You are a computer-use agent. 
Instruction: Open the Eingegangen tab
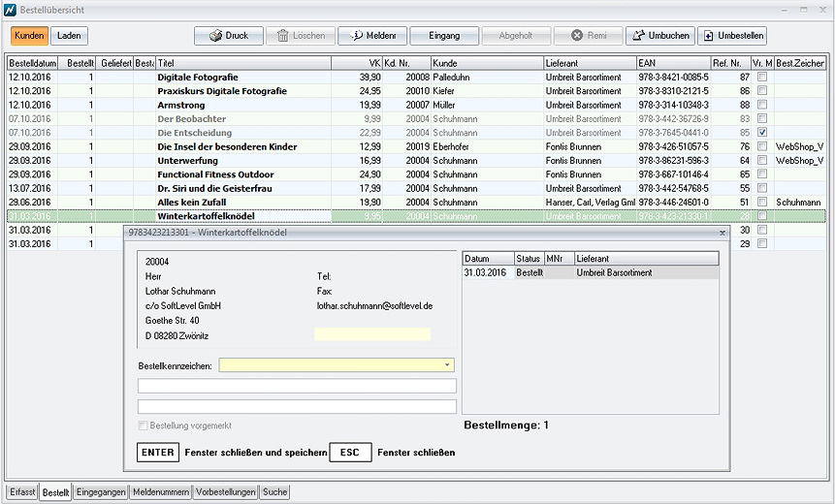point(101,492)
